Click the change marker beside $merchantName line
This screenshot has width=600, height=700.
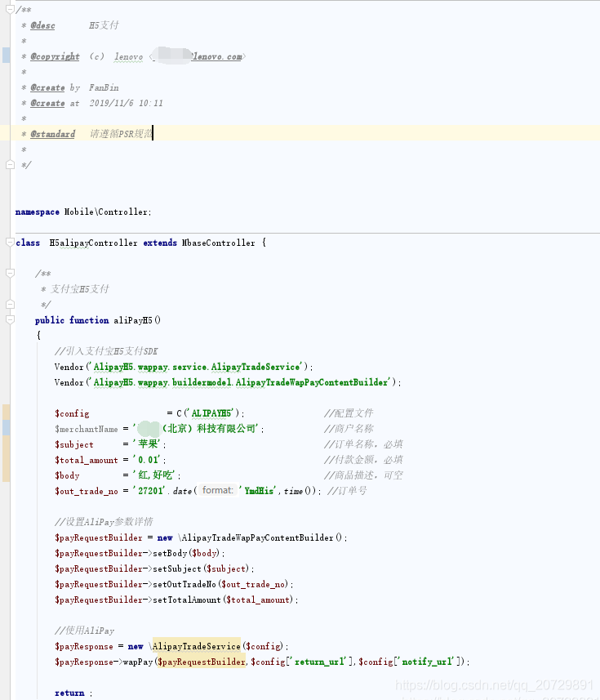tap(6, 428)
